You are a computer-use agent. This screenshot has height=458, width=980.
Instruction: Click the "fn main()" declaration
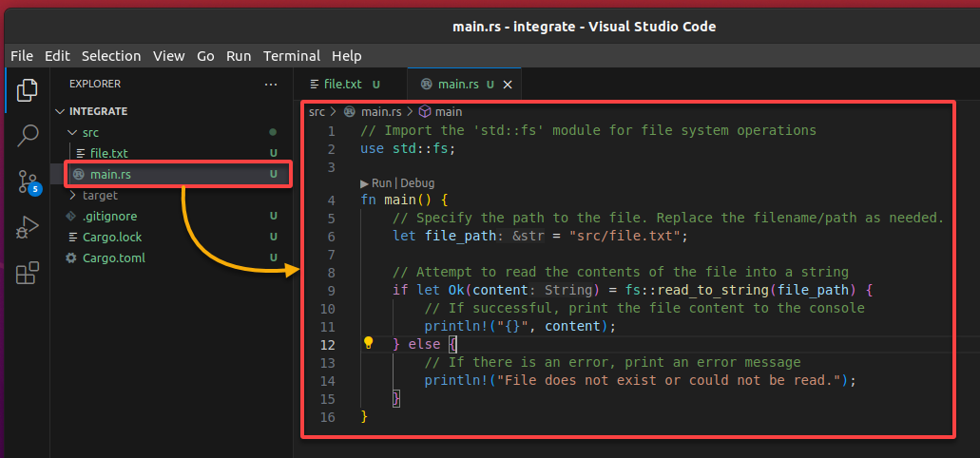[x=396, y=200]
